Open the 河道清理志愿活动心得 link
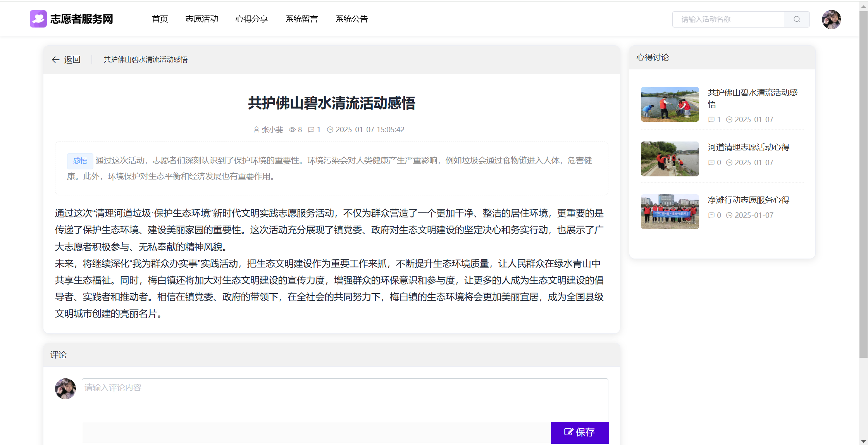This screenshot has height=445, width=868. pos(748,147)
